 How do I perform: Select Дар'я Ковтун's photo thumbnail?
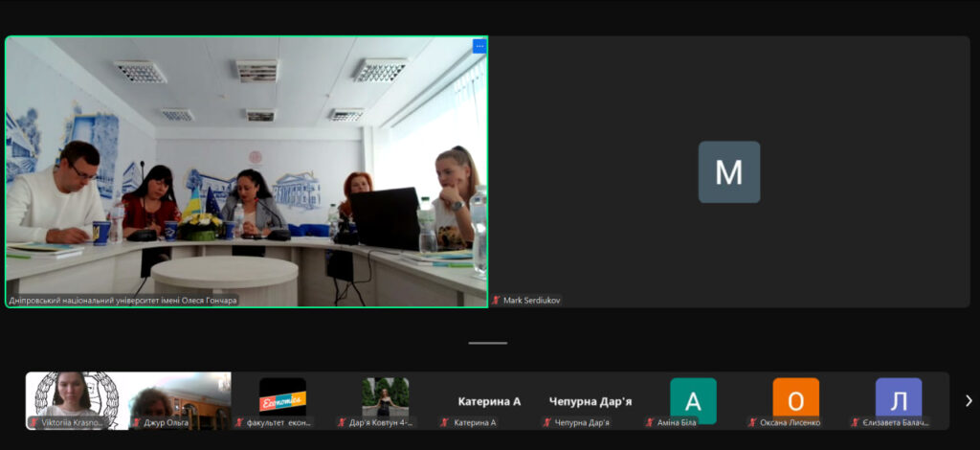click(x=385, y=394)
